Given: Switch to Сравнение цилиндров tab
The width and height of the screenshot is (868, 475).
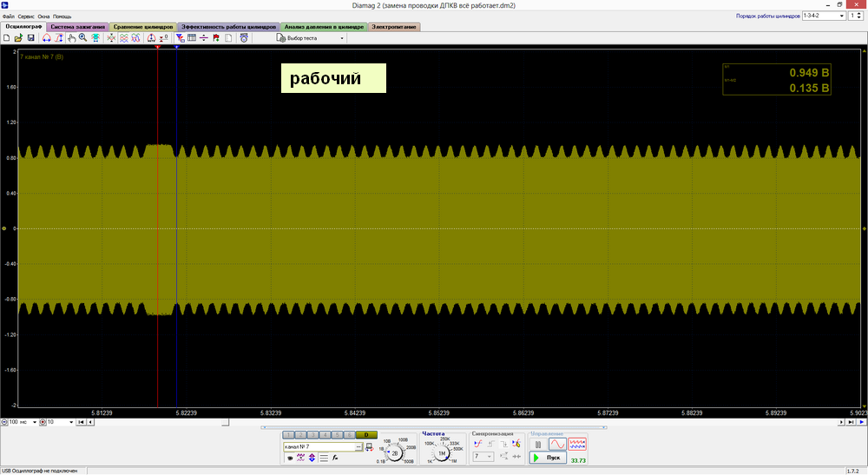Looking at the screenshot, I should click(x=143, y=27).
